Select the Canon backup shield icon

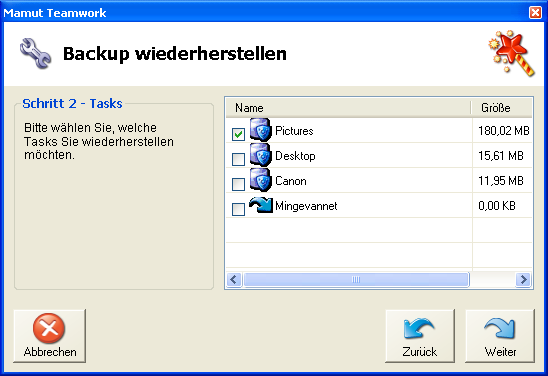click(260, 180)
